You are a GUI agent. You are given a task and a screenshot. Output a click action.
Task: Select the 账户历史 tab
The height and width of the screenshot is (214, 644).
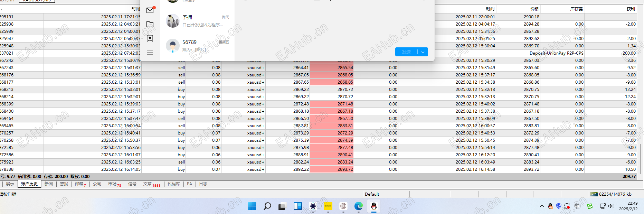click(x=29, y=184)
